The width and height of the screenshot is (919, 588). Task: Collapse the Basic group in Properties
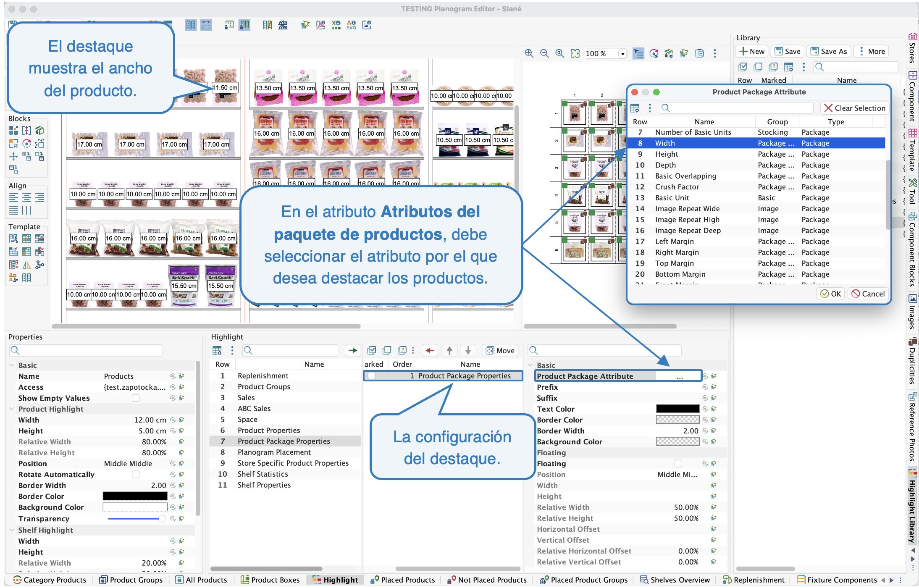12,365
